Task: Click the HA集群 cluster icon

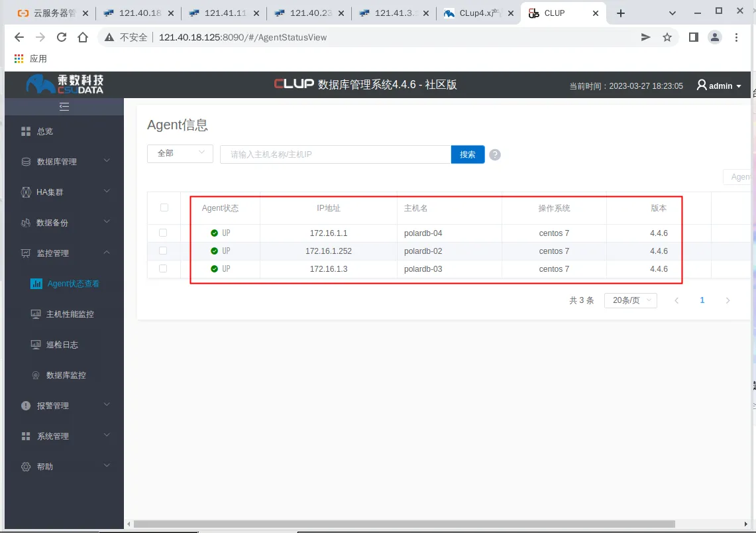Action: tap(26, 192)
